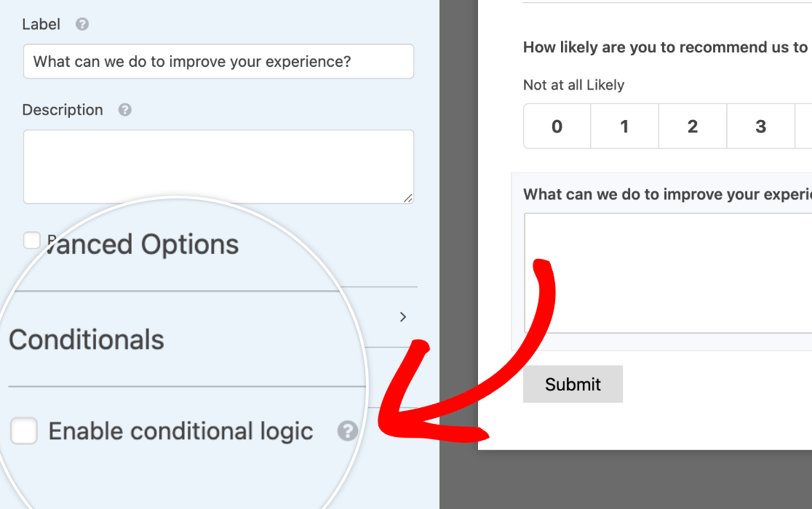This screenshot has height=509, width=812.
Task: Click help icon next to Enable conditional logic
Action: (348, 430)
